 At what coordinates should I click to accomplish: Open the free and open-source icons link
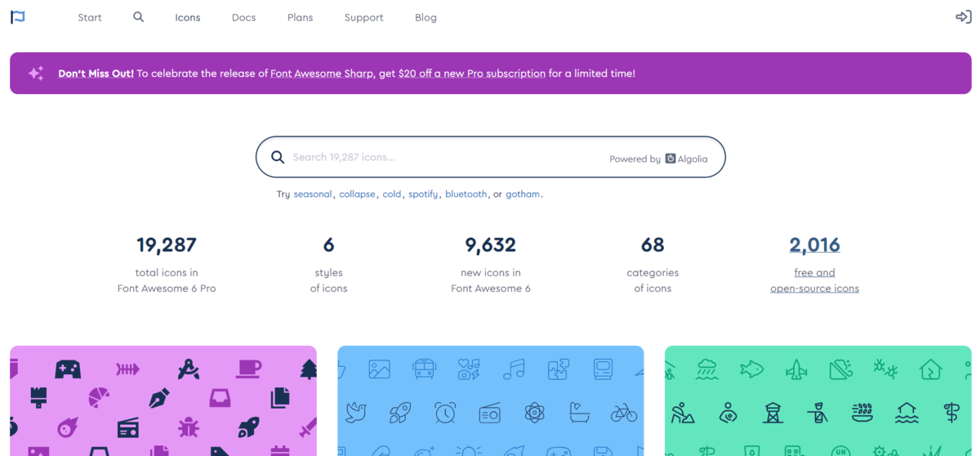tap(814, 280)
